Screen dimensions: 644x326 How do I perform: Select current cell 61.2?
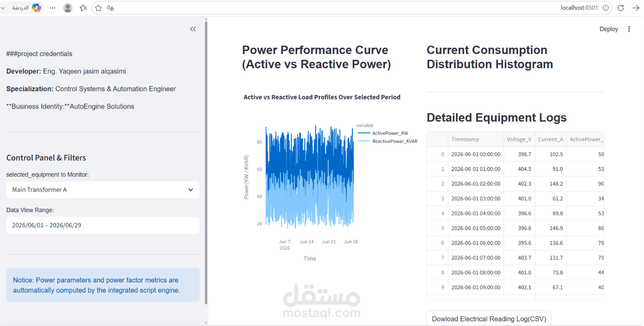pos(551,198)
